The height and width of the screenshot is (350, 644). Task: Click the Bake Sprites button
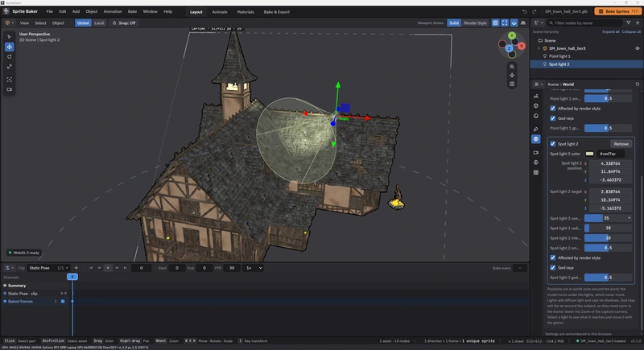coord(617,11)
